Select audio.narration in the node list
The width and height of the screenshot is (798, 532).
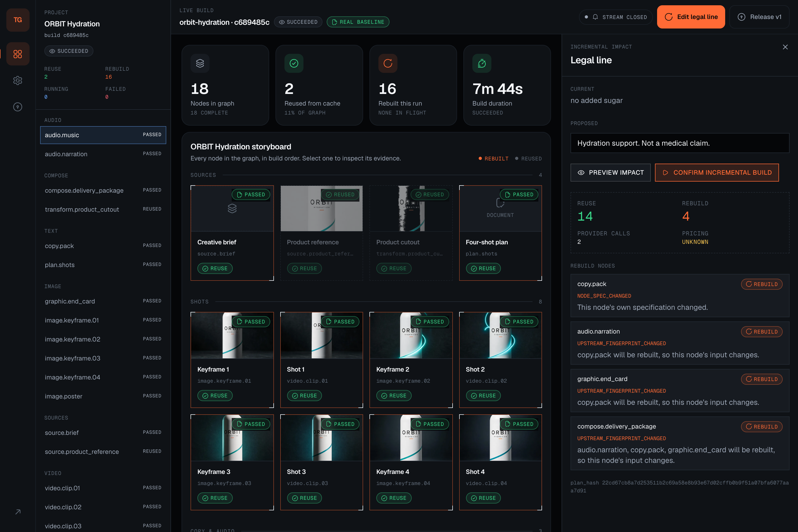tap(103, 154)
